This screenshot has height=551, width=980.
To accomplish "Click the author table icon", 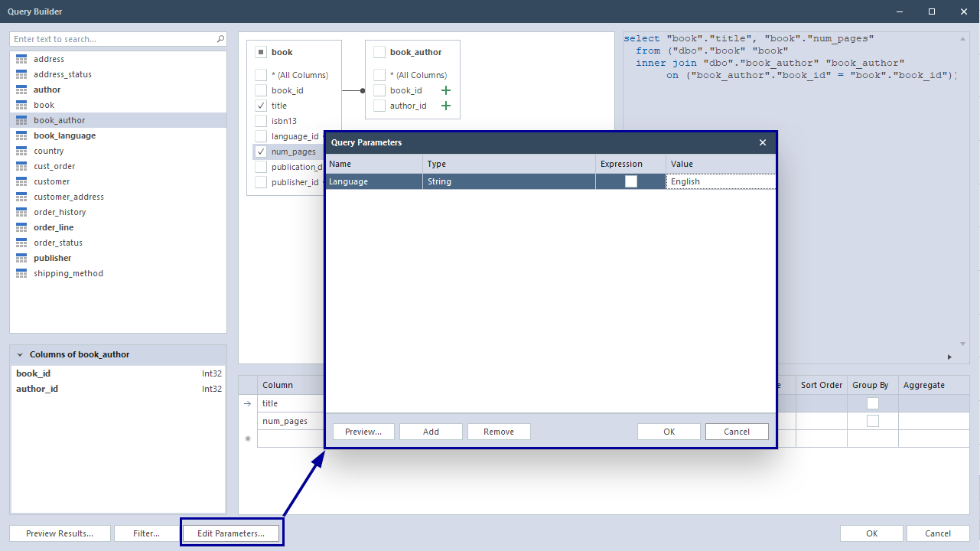I will (21, 90).
